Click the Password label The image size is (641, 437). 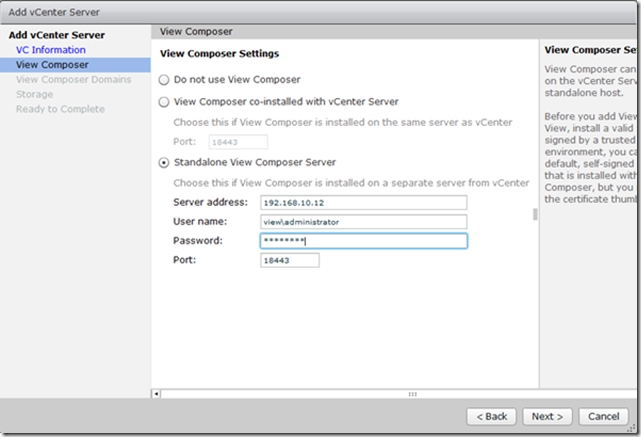coord(198,240)
